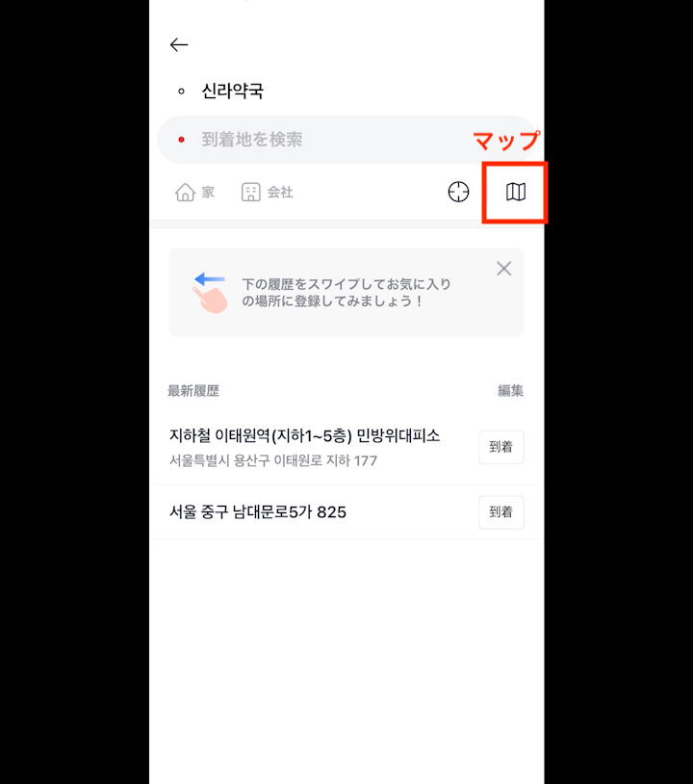Tap the red destination dot marker

pyautogui.click(x=181, y=140)
